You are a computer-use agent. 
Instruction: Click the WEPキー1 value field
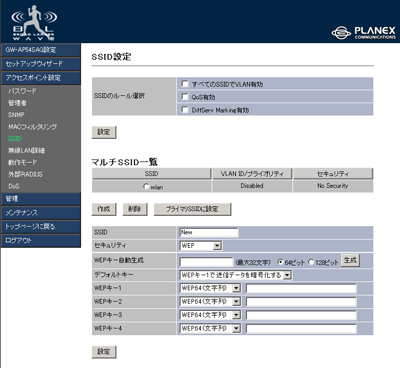tap(301, 288)
